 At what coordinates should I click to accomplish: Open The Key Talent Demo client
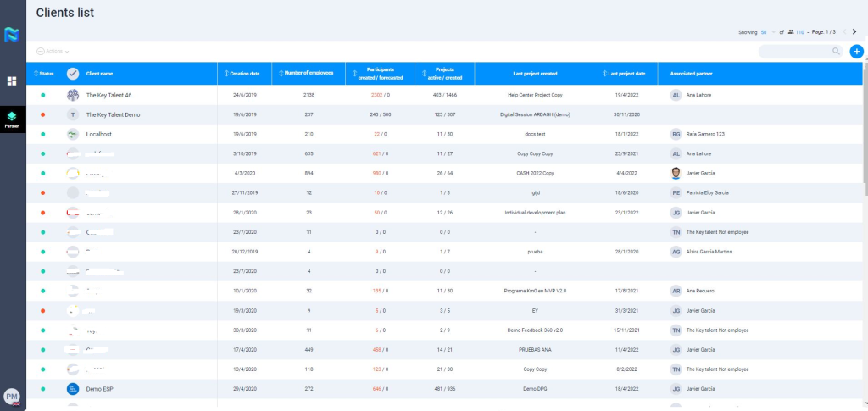[x=113, y=114]
